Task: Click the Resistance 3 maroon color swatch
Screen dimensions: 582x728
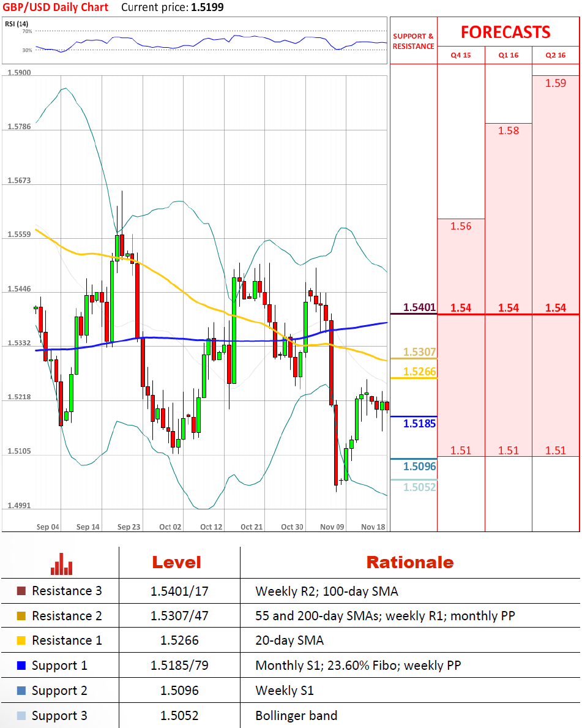Action: [21, 591]
